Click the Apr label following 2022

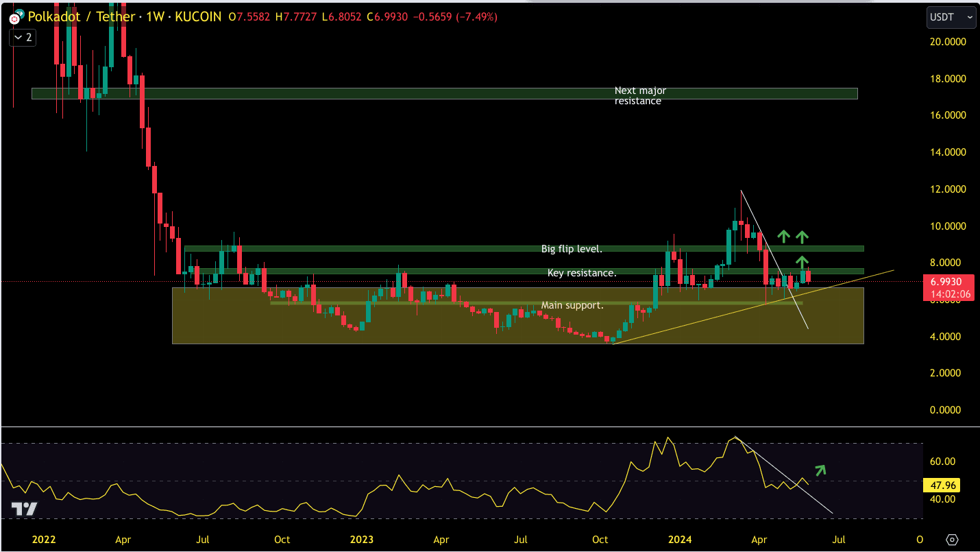[x=123, y=540]
